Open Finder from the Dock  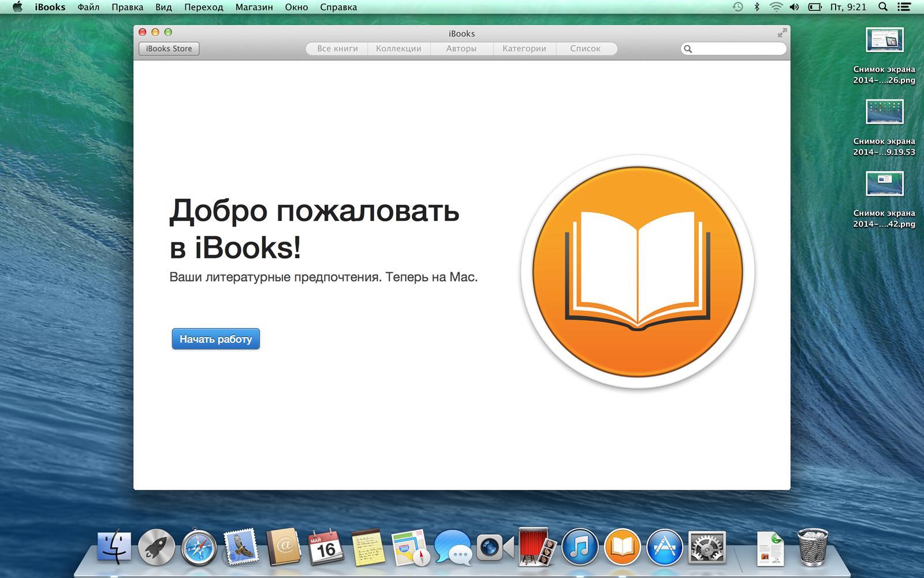[114, 547]
